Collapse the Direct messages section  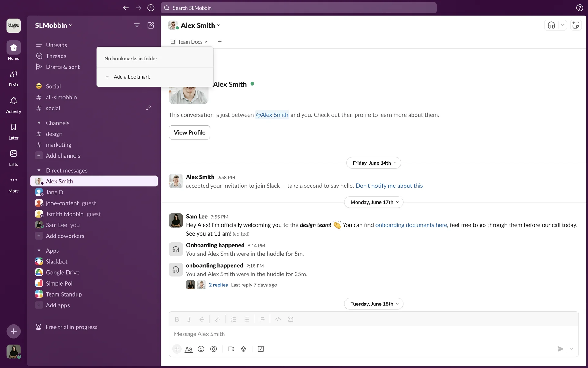[39, 171]
